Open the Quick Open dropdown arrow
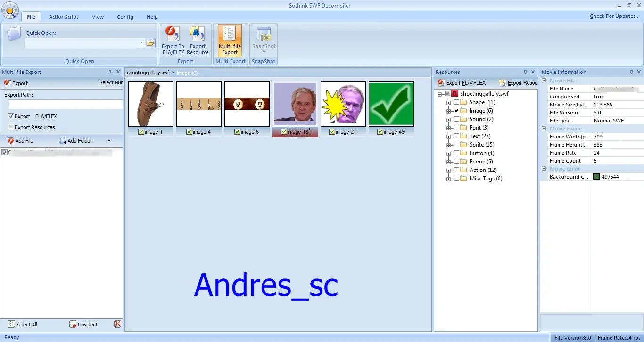644x342 pixels. tap(141, 43)
